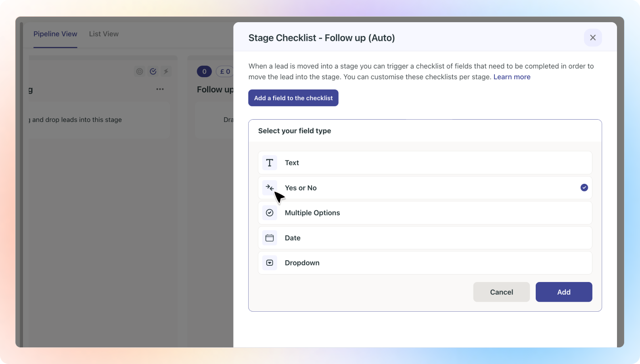Viewport: 640px width, 364px height.
Task: Click the Dropdown field type icon
Action: (270, 263)
